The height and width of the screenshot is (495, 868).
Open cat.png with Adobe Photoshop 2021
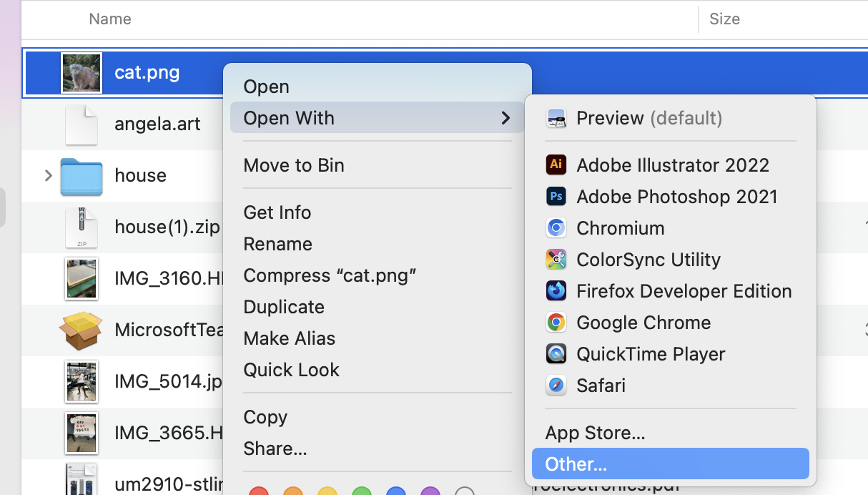tap(671, 197)
